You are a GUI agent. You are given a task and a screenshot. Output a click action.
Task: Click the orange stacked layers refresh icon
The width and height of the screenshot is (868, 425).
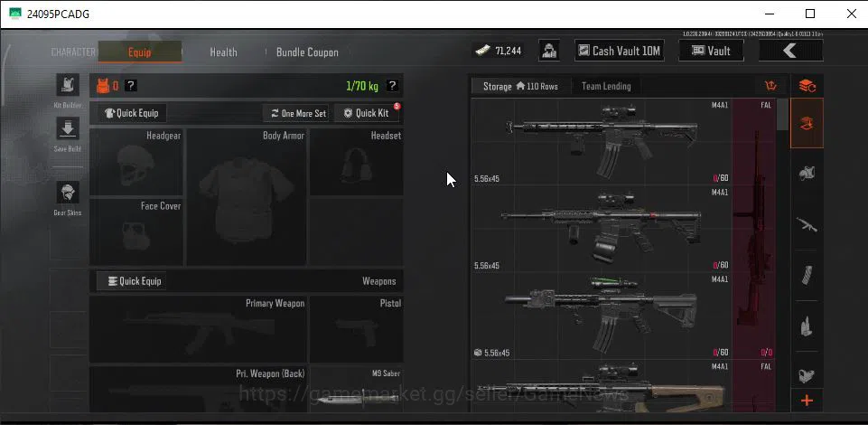point(807,86)
